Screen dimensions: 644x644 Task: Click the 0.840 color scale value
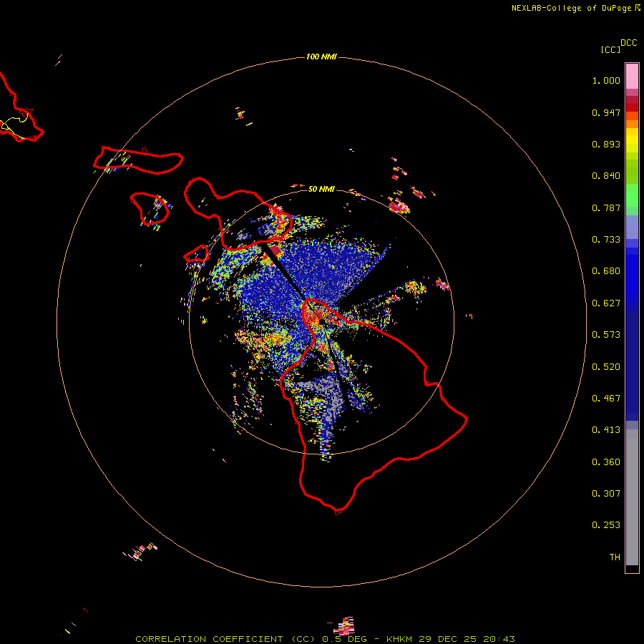(606, 176)
